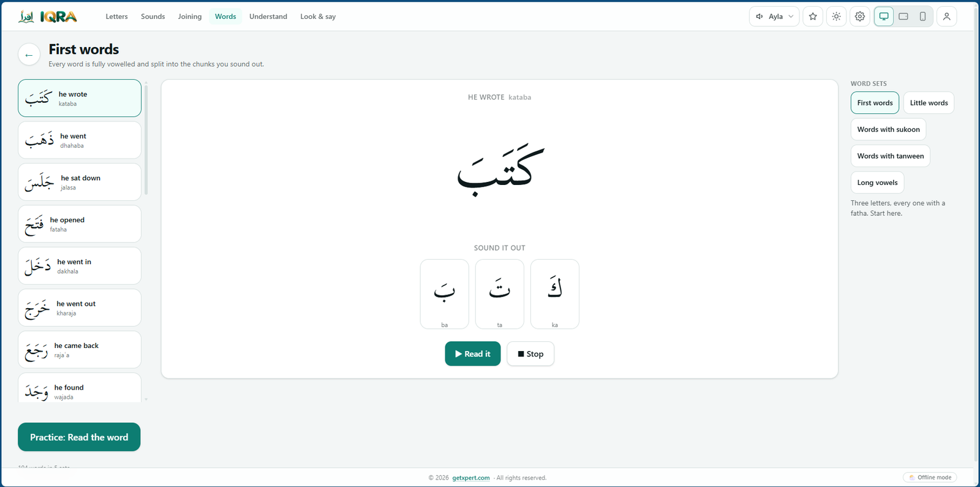980x487 pixels.
Task: Open the getxpert.com link
Action: click(x=471, y=478)
